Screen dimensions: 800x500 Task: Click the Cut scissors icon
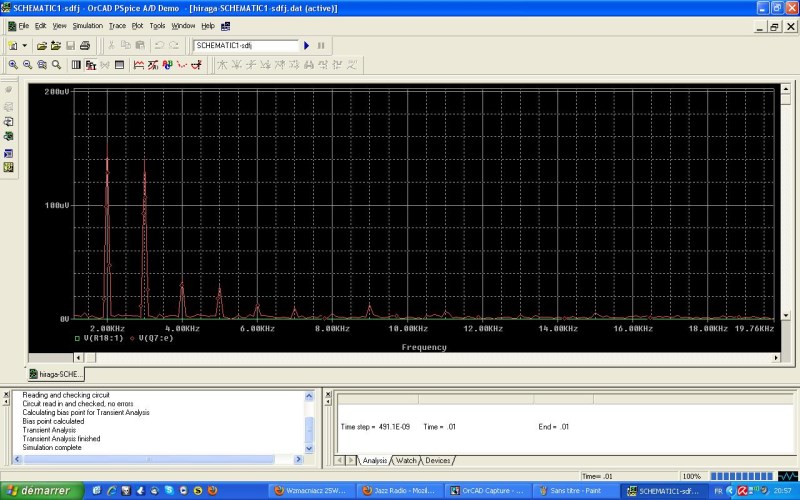click(111, 45)
